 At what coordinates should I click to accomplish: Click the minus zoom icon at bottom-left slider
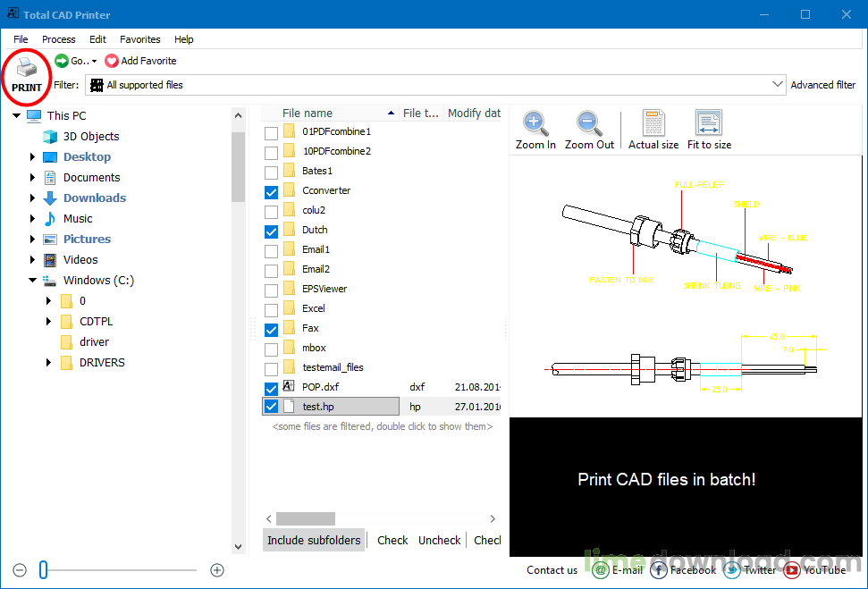point(20,570)
